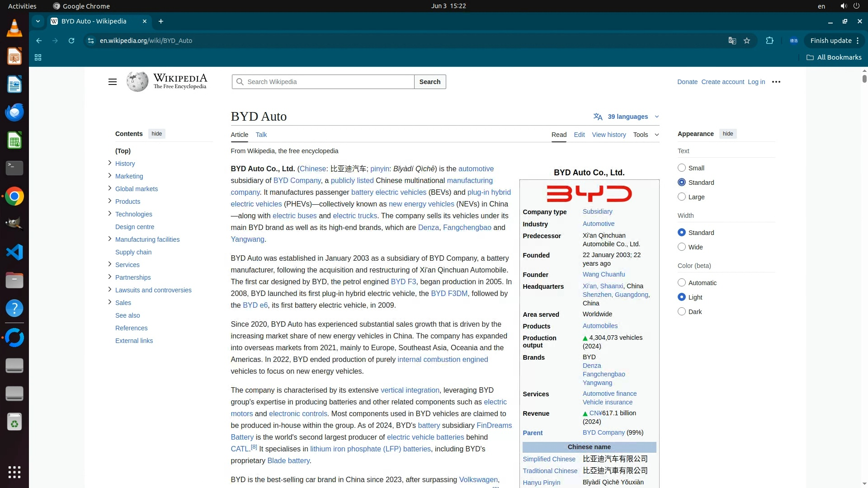The width and height of the screenshot is (868, 488).
Task: Open Visual Studio Code from the dock
Action: (14, 252)
